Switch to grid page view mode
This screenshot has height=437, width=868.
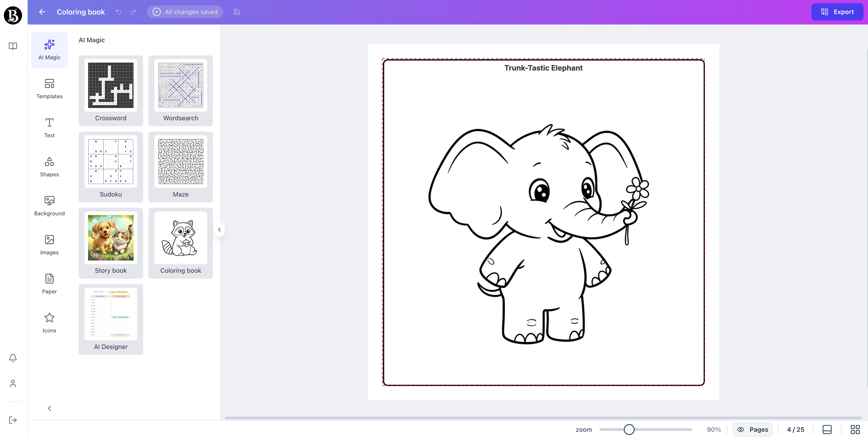click(x=855, y=429)
